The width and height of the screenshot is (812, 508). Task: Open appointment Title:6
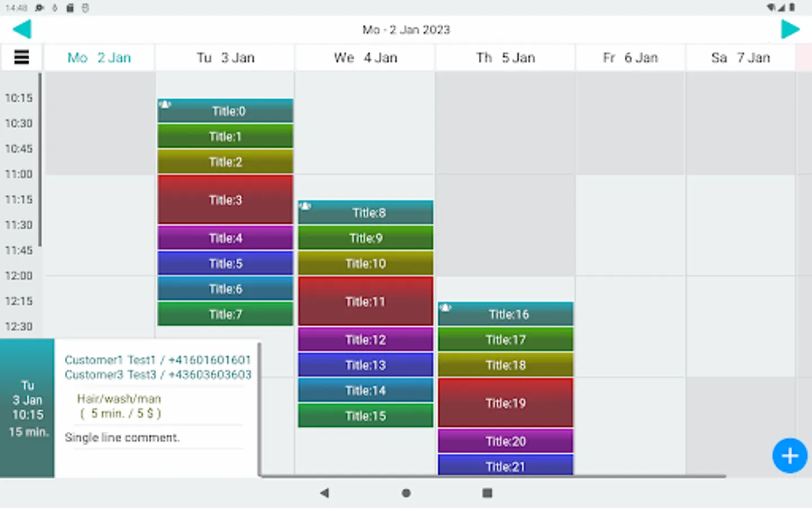coord(226,289)
